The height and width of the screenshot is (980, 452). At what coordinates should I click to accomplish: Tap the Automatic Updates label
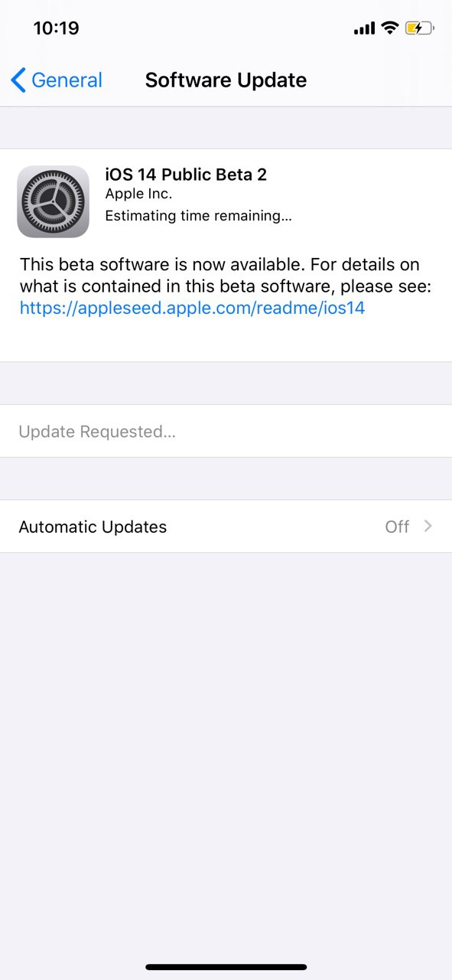(93, 527)
